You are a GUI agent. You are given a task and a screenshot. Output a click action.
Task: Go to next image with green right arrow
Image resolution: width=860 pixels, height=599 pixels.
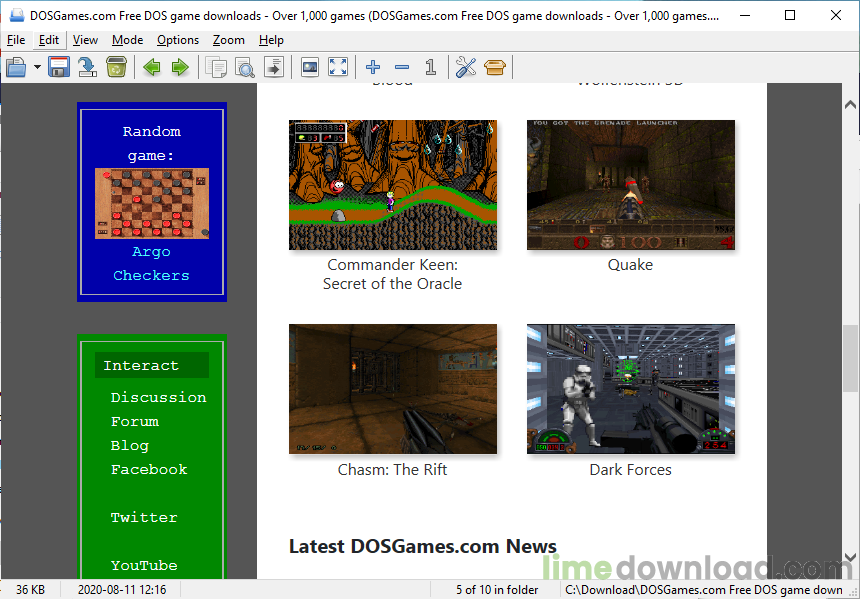(x=180, y=67)
